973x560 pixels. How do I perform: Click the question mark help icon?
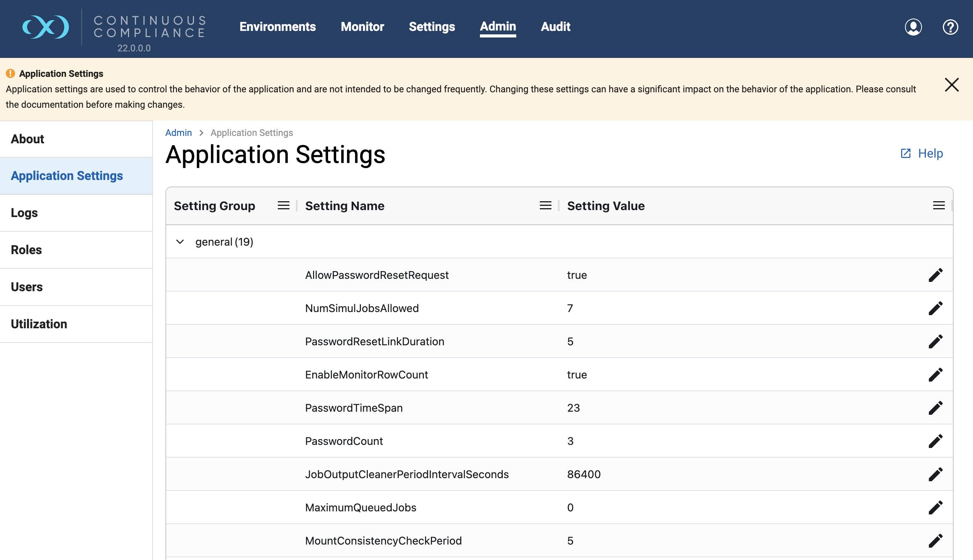click(950, 27)
